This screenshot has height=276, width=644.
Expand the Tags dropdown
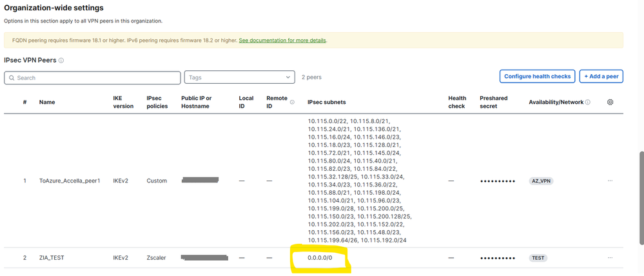point(289,77)
